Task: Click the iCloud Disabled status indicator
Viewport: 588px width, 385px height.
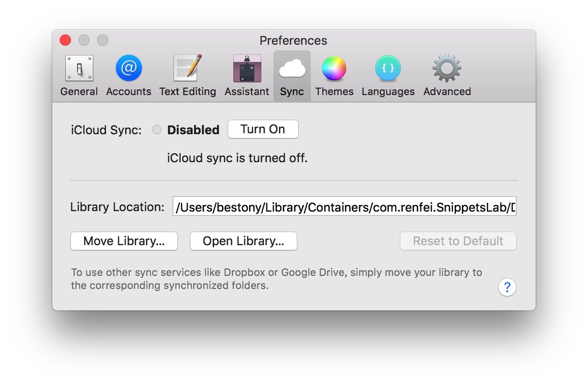Action: coord(157,130)
